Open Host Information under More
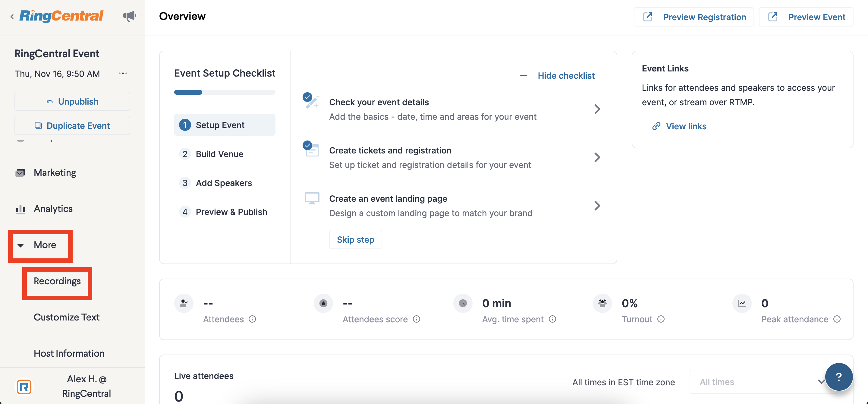Viewport: 868px width, 404px height. 69,353
